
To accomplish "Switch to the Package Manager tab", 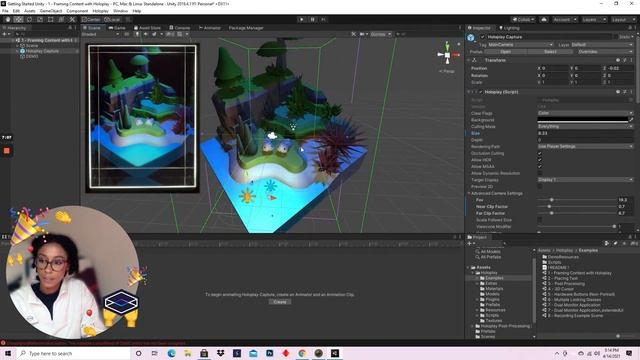I will tap(246, 28).
